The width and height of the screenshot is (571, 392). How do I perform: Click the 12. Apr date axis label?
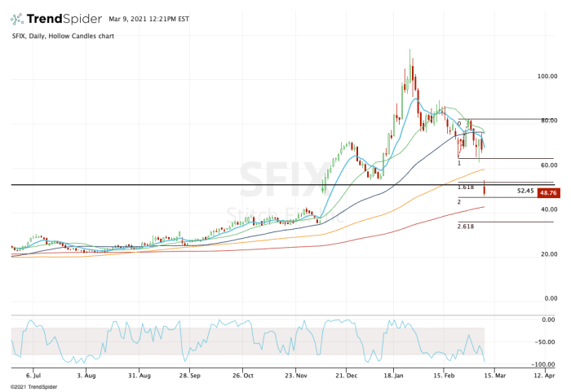tap(543, 377)
